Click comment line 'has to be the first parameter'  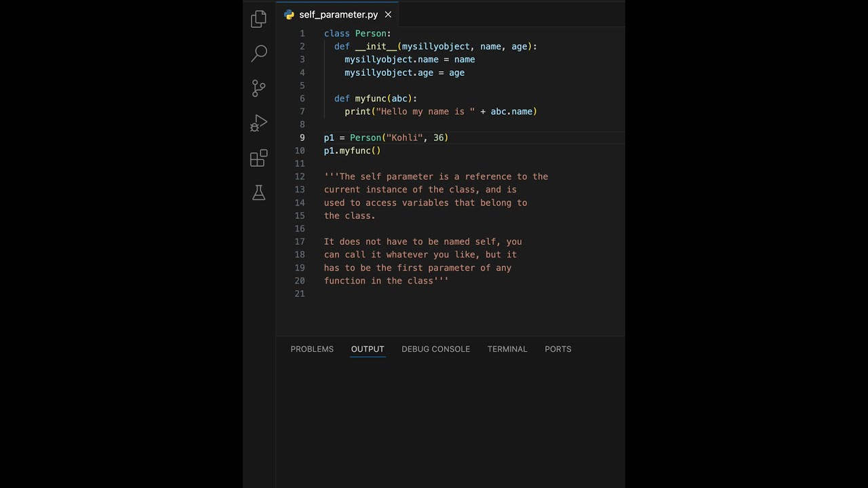coord(418,268)
